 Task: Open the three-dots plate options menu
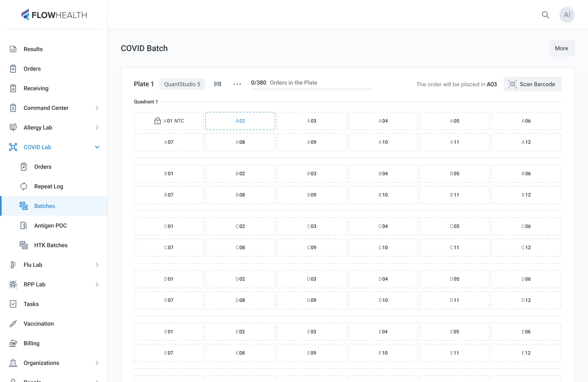click(237, 84)
